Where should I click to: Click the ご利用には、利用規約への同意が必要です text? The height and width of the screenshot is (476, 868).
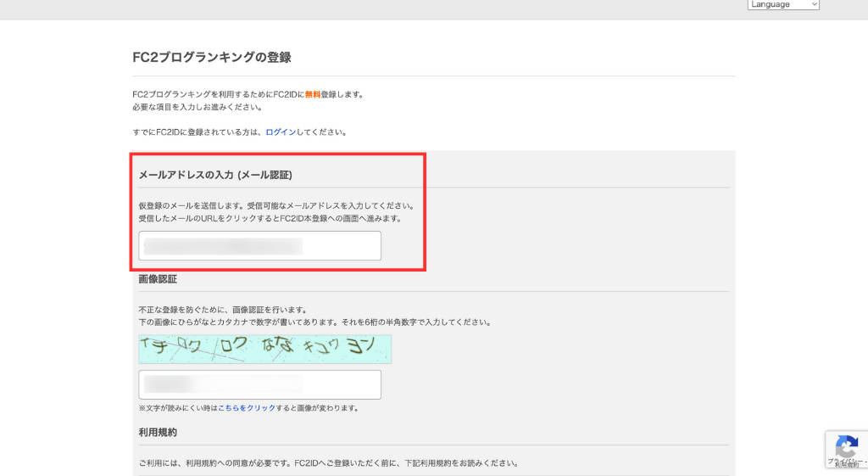click(x=328, y=463)
